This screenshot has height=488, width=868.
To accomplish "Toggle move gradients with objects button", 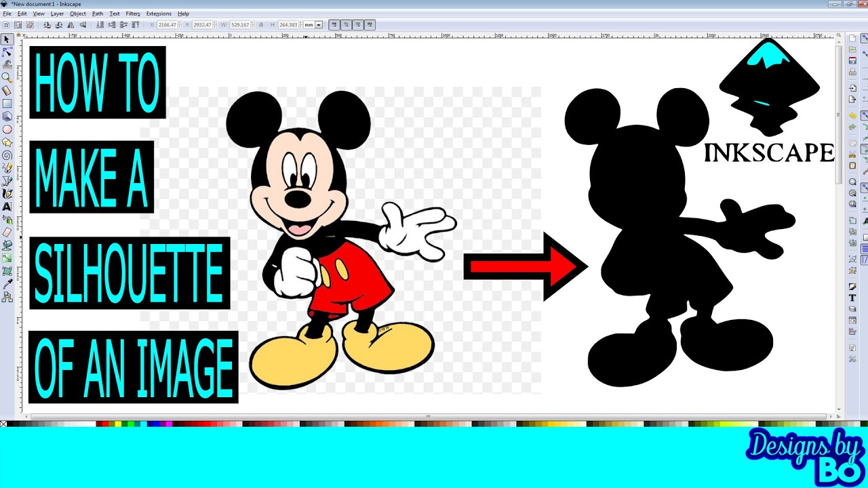I will (x=357, y=25).
